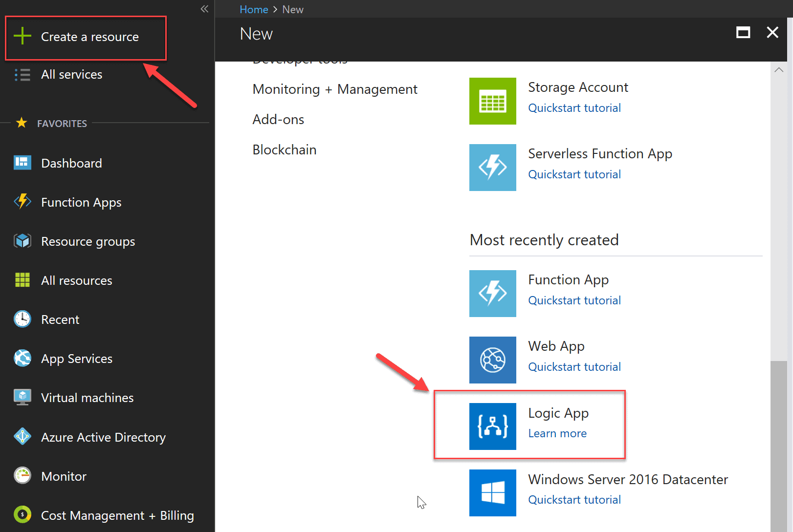Open All services label
Viewport: 793px width, 532px height.
pyautogui.click(x=72, y=75)
